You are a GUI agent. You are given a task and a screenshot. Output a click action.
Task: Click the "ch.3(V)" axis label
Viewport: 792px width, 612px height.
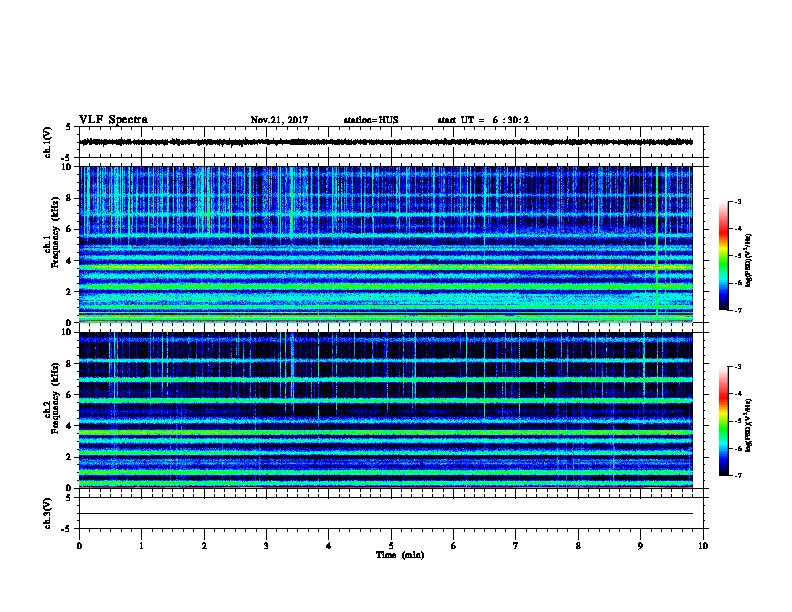click(47, 513)
